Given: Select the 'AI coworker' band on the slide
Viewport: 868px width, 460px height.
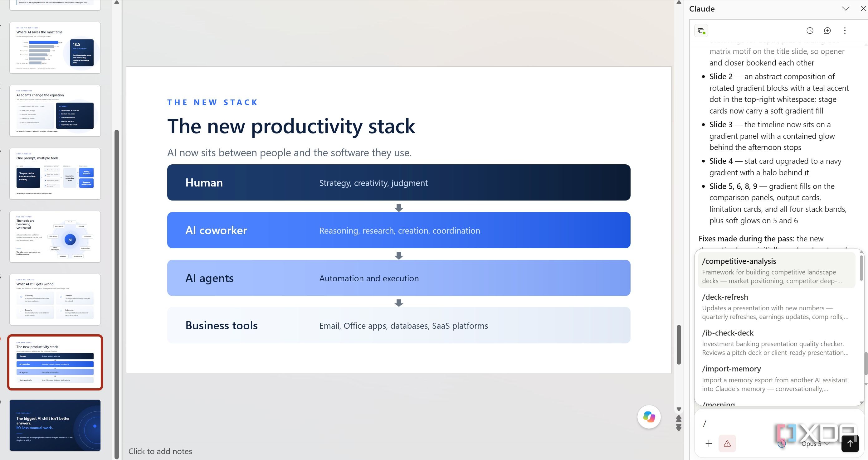Looking at the screenshot, I should point(399,230).
